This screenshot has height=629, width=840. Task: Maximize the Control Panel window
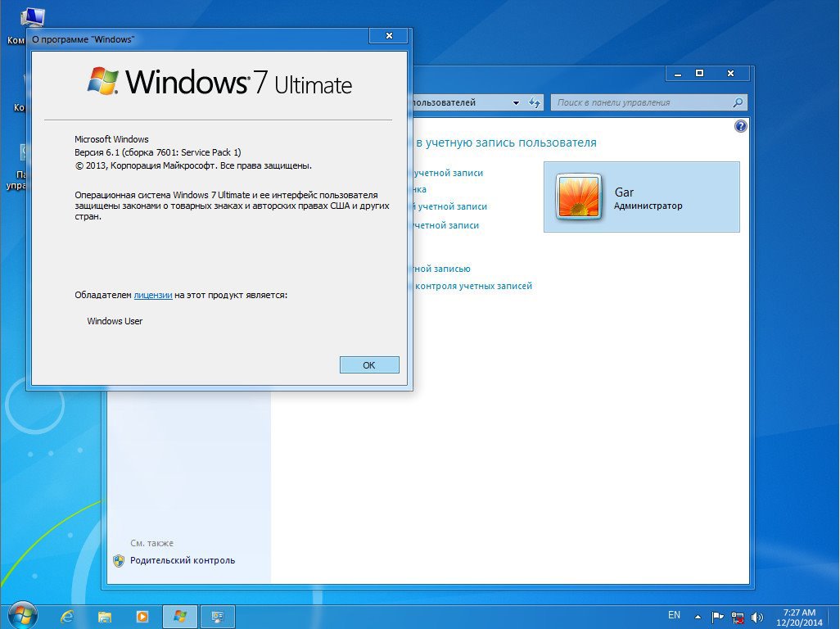click(x=699, y=74)
